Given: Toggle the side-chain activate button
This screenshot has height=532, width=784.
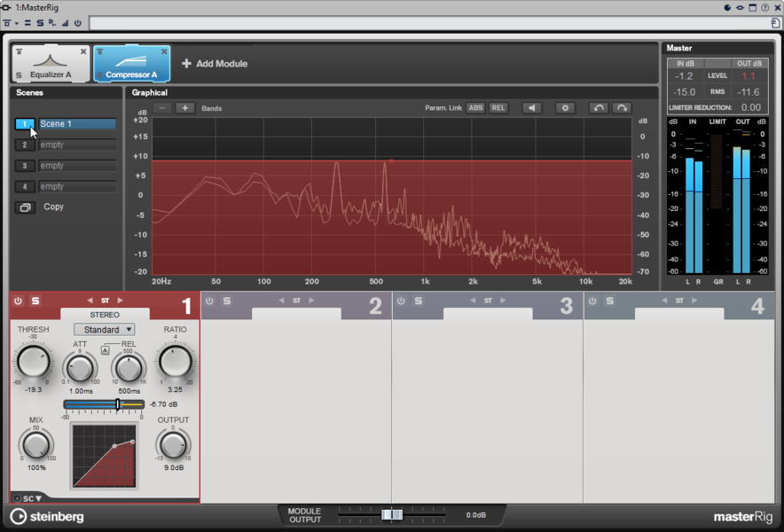Looking at the screenshot, I should point(17,498).
